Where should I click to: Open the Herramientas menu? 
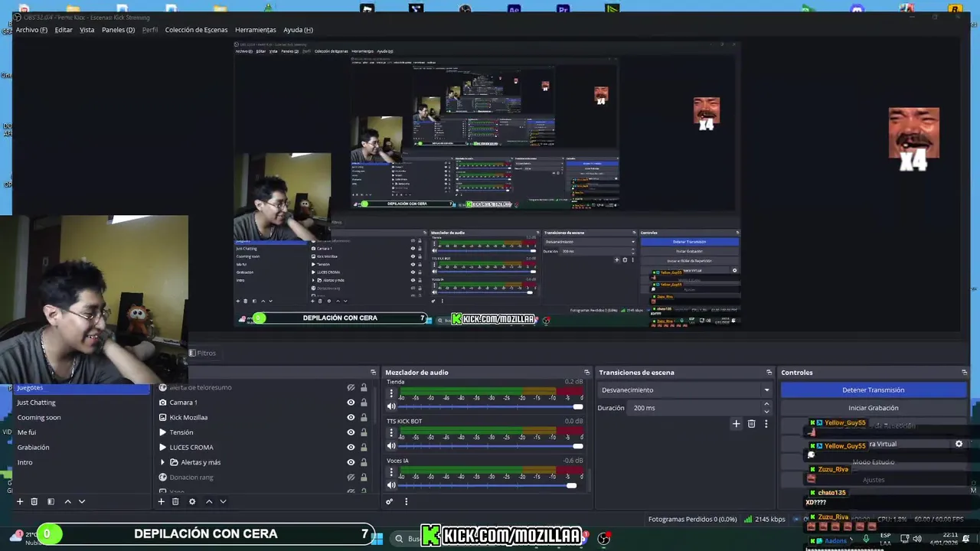256,30
